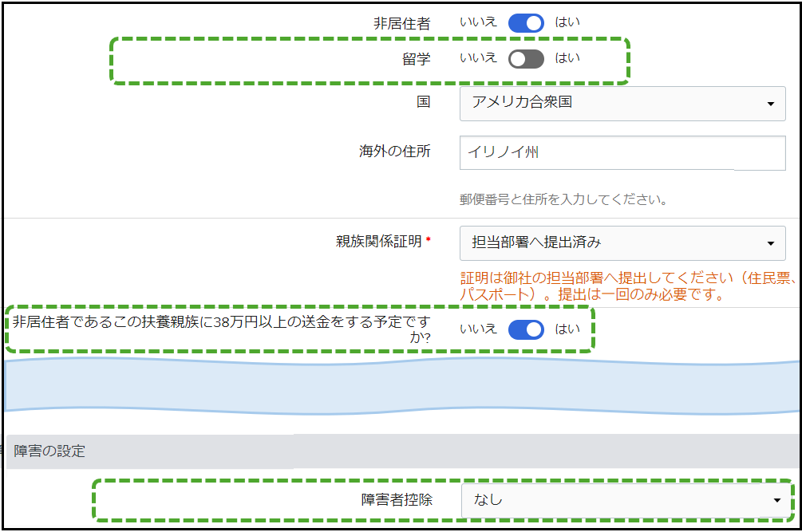This screenshot has width=802, height=532.
Task: Click the 留学 label
Action: tap(416, 59)
